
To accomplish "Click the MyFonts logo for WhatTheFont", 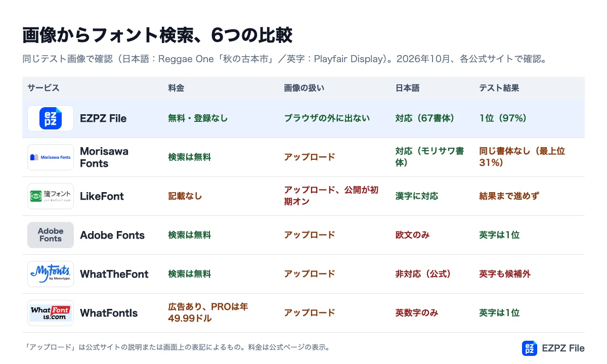I will (x=51, y=274).
